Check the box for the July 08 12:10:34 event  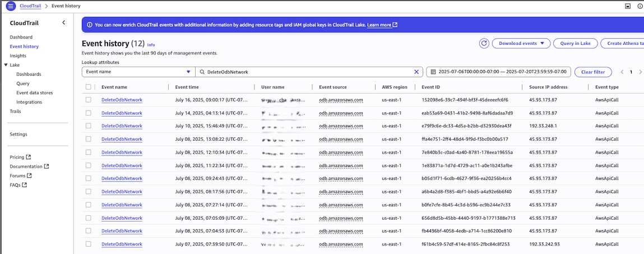point(89,153)
